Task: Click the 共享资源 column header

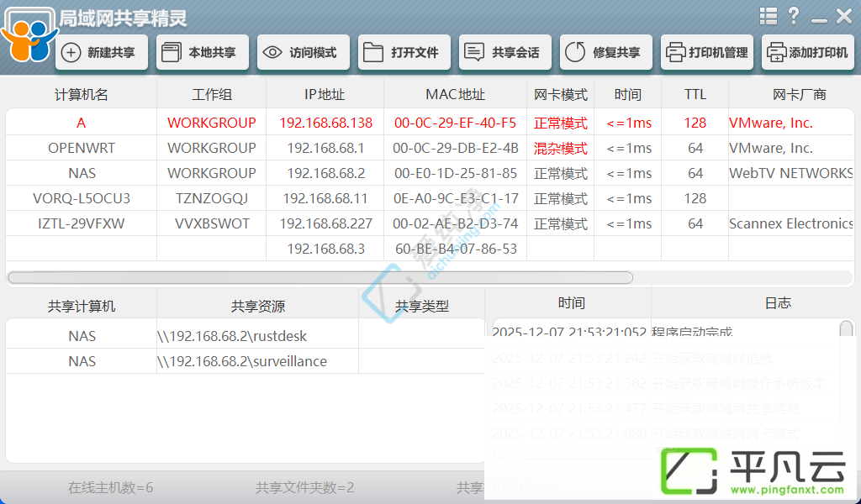Action: coord(257,306)
